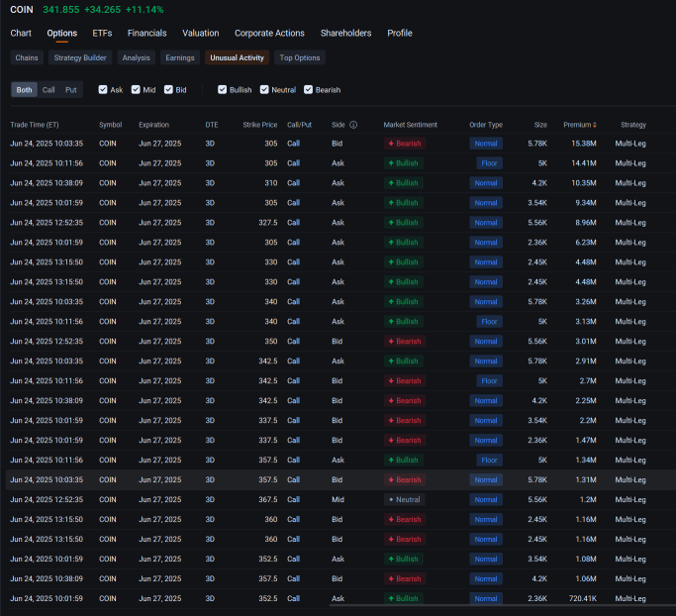The height and width of the screenshot is (616, 676).
Task: Select the Options tab
Action: pyautogui.click(x=62, y=34)
